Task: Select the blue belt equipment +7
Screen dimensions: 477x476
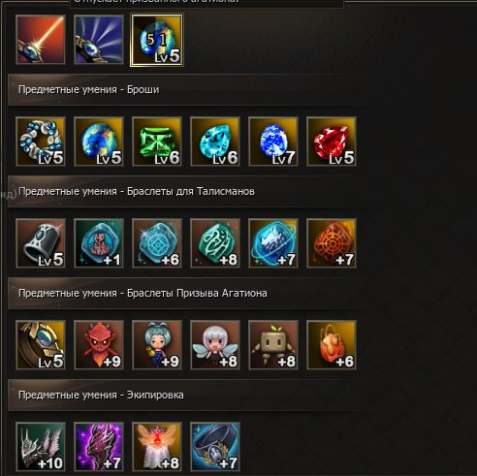Action: [215, 447]
